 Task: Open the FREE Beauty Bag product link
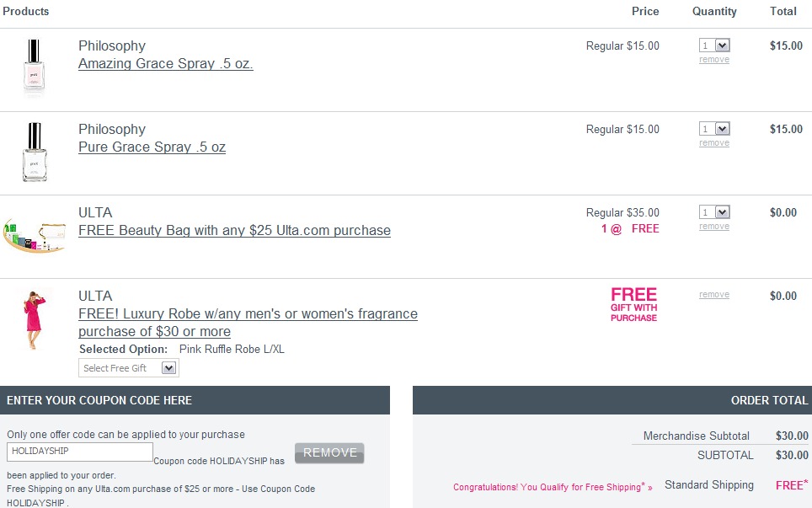pos(234,231)
